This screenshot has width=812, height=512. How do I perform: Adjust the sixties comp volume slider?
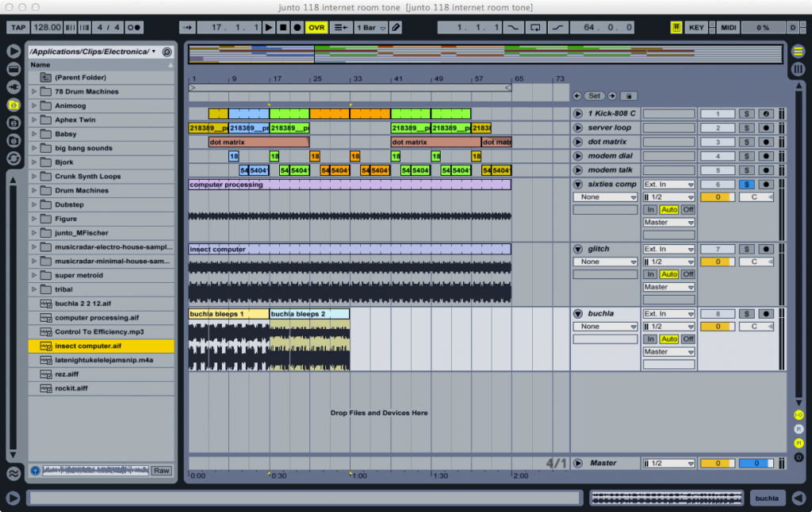pos(717,197)
